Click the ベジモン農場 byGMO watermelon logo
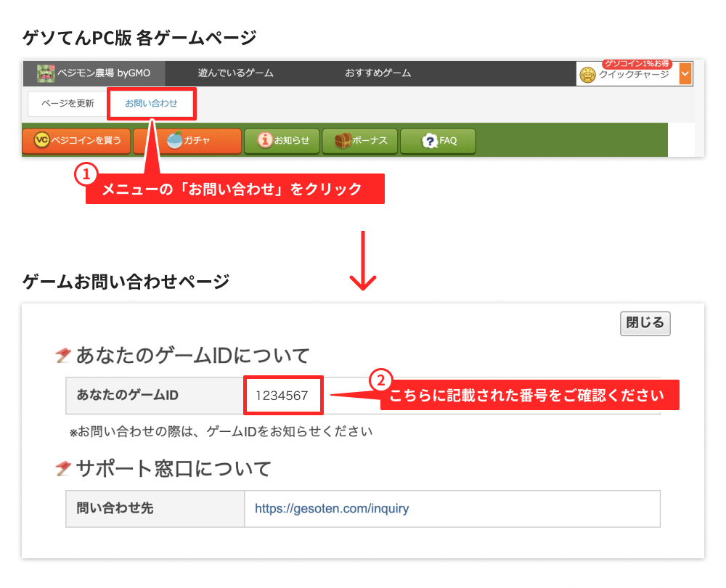This screenshot has height=588, width=726. [x=47, y=73]
